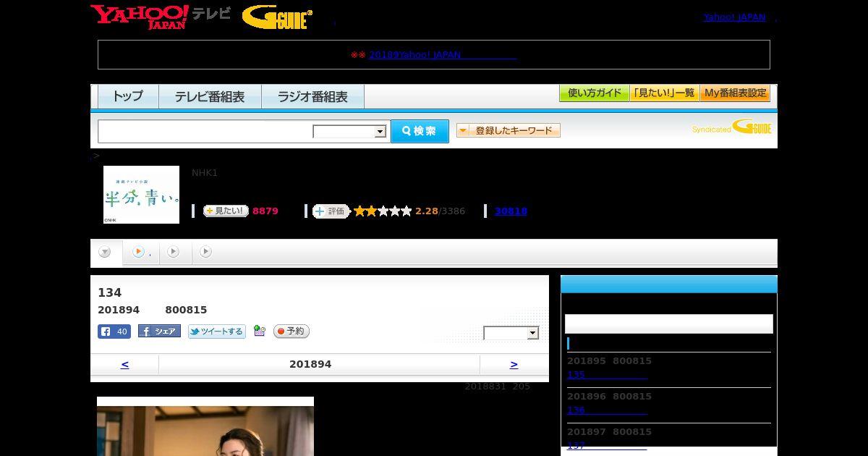Expand the dropdown beside the 予約 row
The image size is (868, 456).
coord(511,333)
